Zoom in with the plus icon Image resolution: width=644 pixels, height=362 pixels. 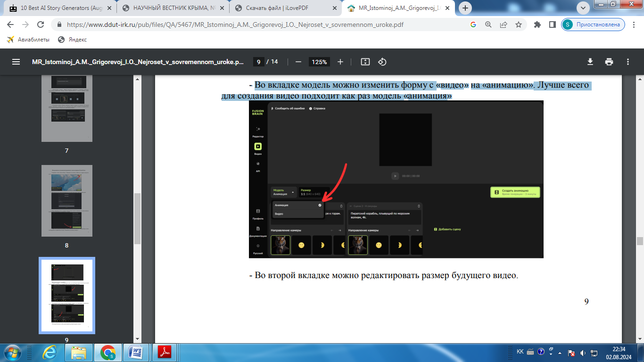click(x=340, y=62)
